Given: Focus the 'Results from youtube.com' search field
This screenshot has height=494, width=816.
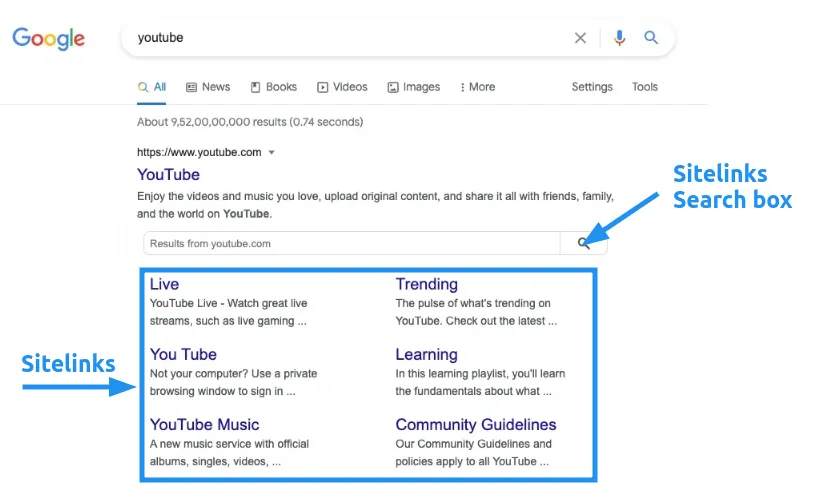Looking at the screenshot, I should coord(352,243).
